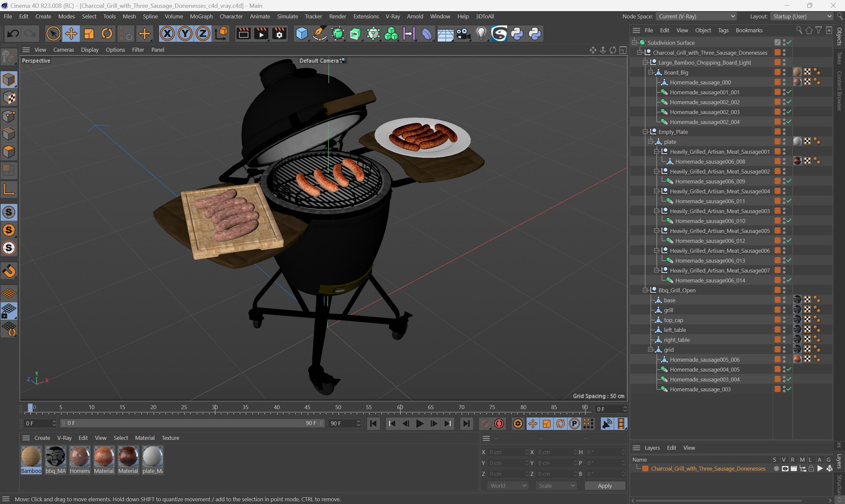
Task: Open material manager Create menu
Action: pos(42,438)
